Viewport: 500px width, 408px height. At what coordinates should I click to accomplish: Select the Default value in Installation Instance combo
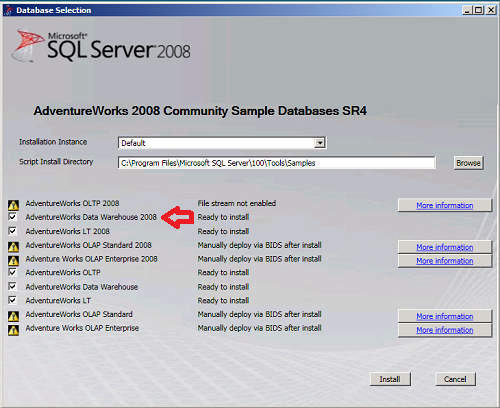pyautogui.click(x=133, y=143)
